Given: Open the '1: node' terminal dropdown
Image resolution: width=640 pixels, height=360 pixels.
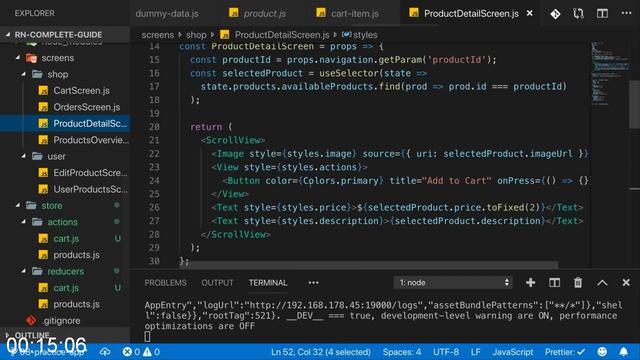Looking at the screenshot, I should click(453, 282).
